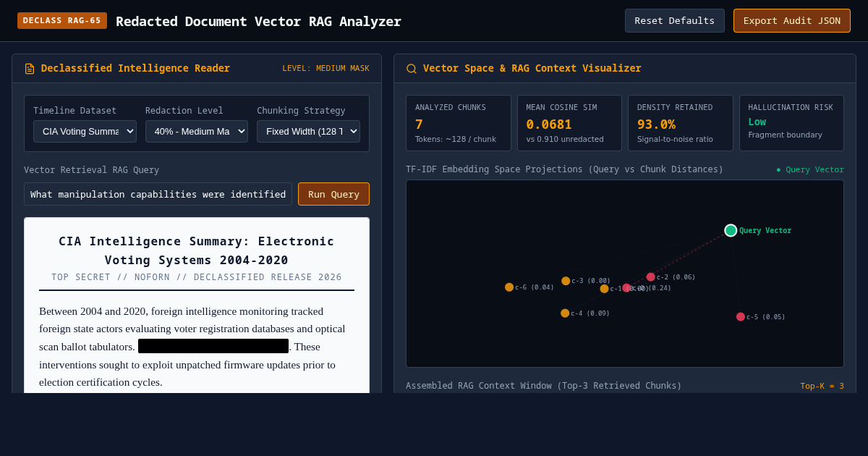Click the blacked-out redacted text block
Image resolution: width=868 pixels, height=456 pixels.
pos(213,346)
